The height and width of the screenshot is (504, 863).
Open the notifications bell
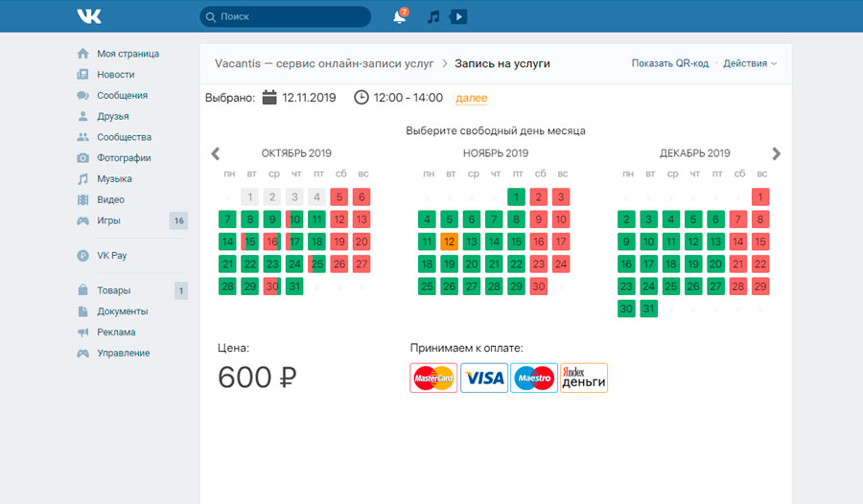coord(400,16)
